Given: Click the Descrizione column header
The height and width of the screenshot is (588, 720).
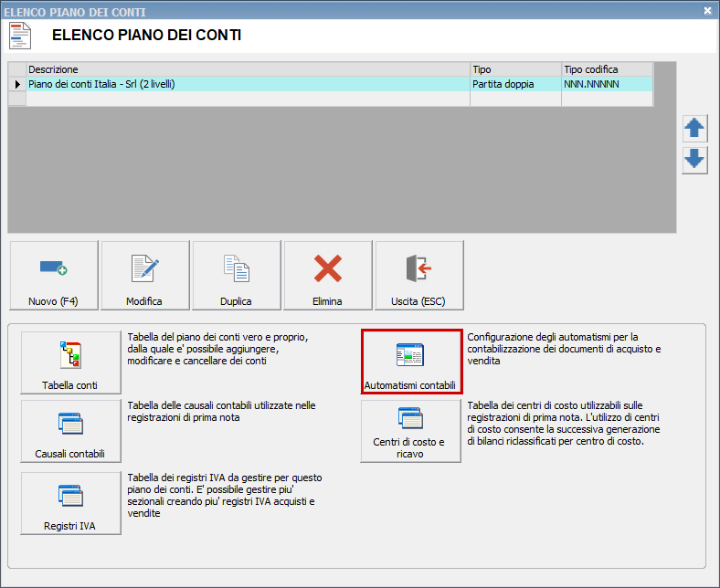Looking at the screenshot, I should (x=247, y=69).
